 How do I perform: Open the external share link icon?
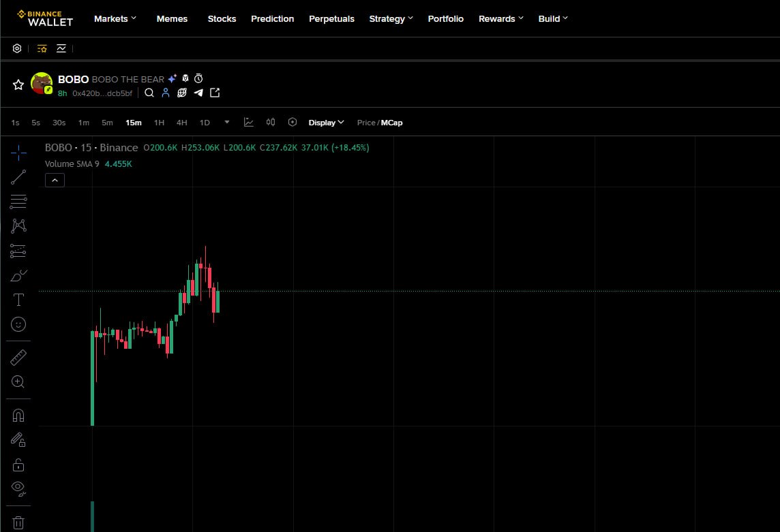tap(215, 93)
